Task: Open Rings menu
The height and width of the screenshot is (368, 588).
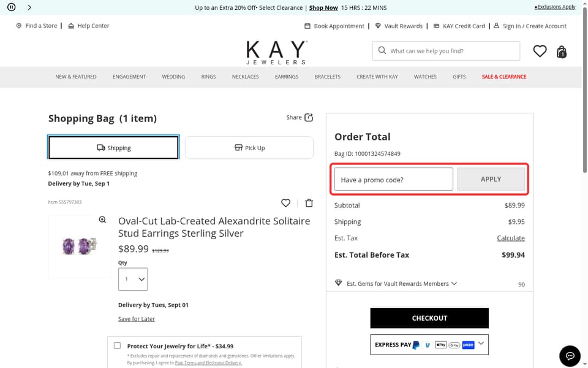Action: (x=208, y=77)
